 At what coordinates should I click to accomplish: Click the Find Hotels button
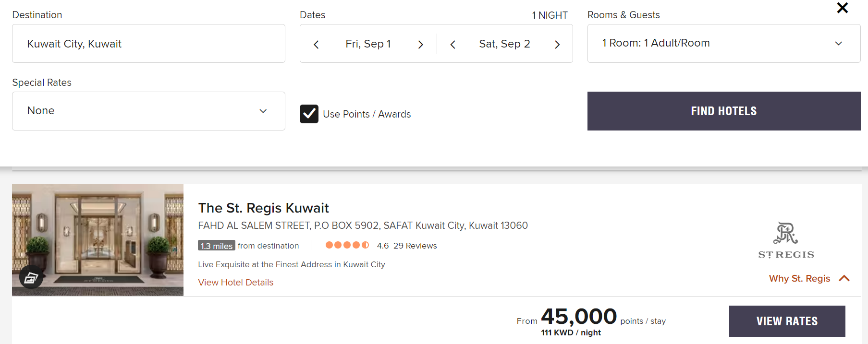click(723, 111)
